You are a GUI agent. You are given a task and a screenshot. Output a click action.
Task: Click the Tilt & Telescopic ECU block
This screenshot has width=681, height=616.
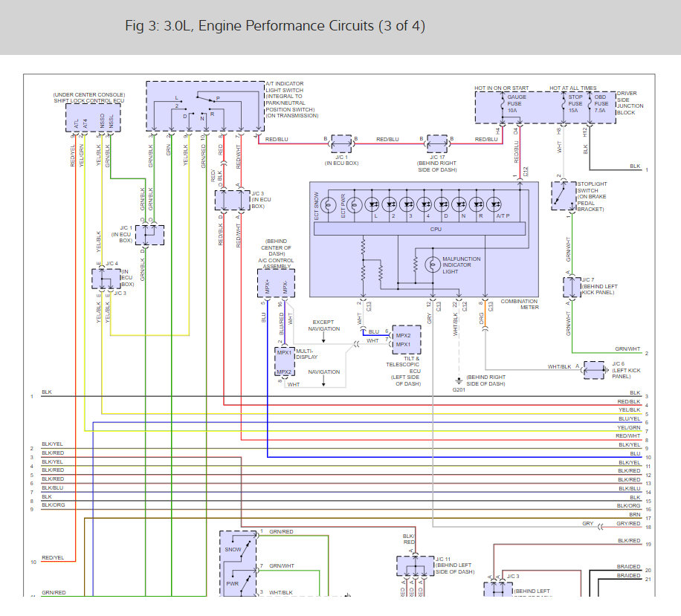[x=405, y=339]
